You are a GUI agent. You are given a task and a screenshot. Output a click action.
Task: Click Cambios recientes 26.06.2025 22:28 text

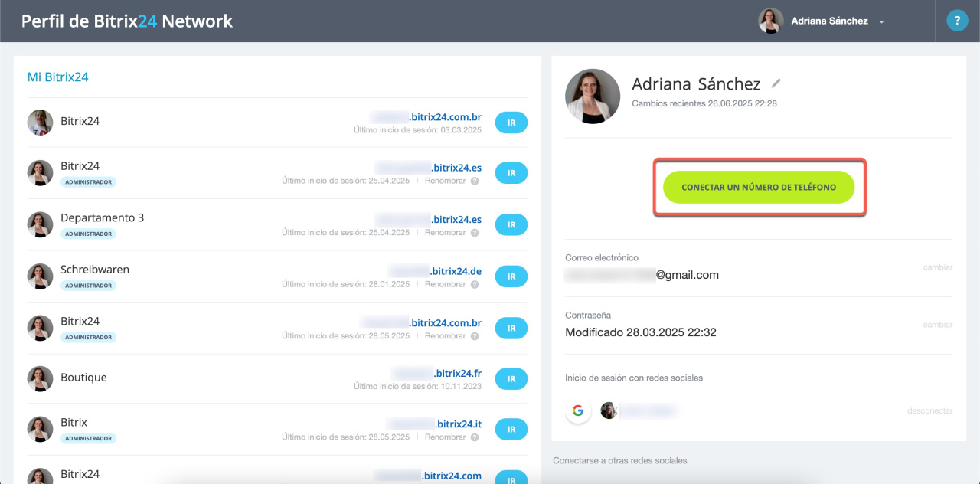(x=704, y=103)
